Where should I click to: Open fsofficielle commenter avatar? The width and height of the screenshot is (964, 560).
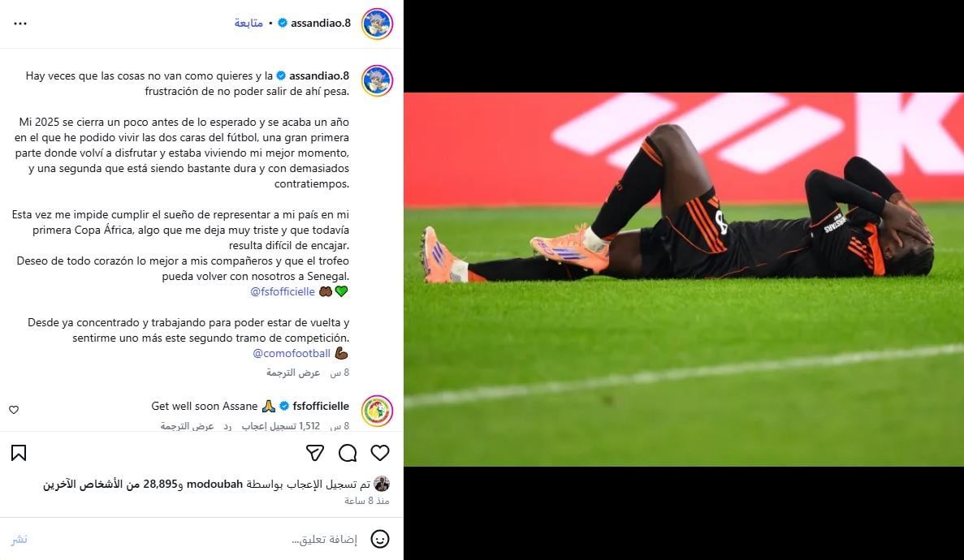(x=377, y=411)
